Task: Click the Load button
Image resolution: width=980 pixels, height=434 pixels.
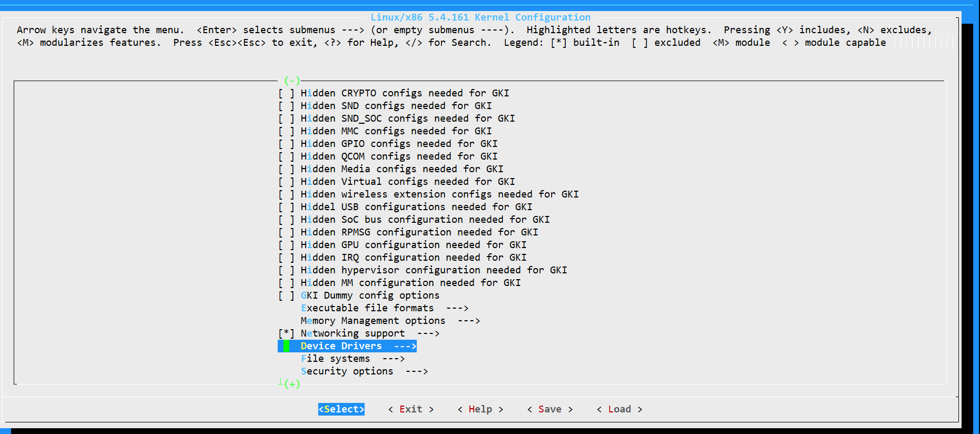Action: coord(620,409)
